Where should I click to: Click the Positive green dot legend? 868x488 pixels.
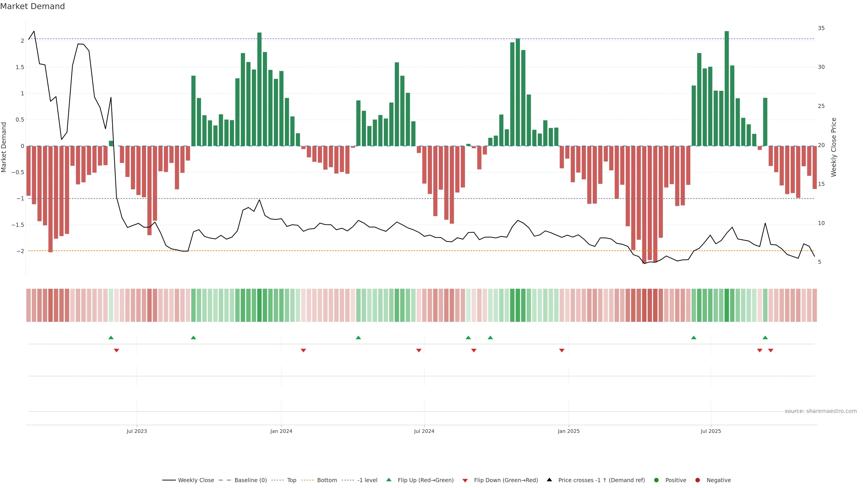point(656,480)
